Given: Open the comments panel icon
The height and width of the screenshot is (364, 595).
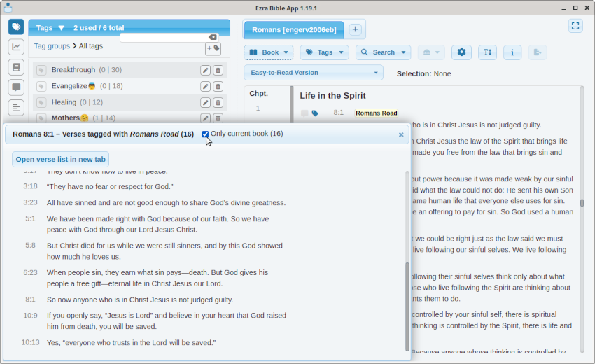Looking at the screenshot, I should 16,87.
